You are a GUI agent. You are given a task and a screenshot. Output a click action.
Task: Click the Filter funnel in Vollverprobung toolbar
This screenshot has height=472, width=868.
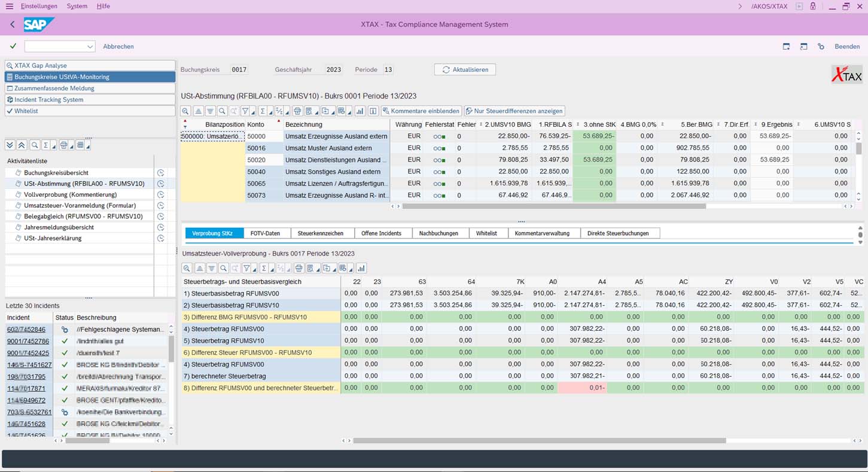tap(246, 269)
